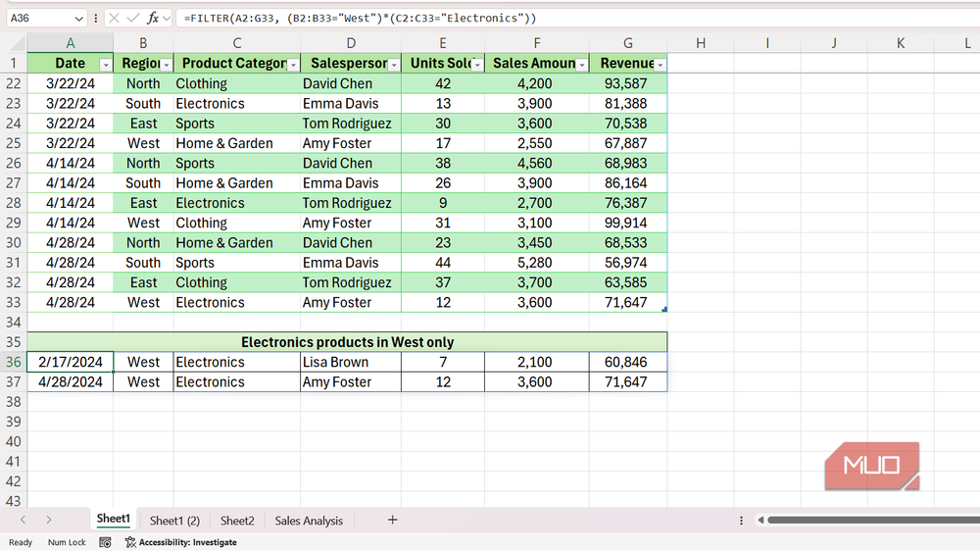Click the horizontal scrollbar left arrow
The image size is (980, 551).
point(760,520)
